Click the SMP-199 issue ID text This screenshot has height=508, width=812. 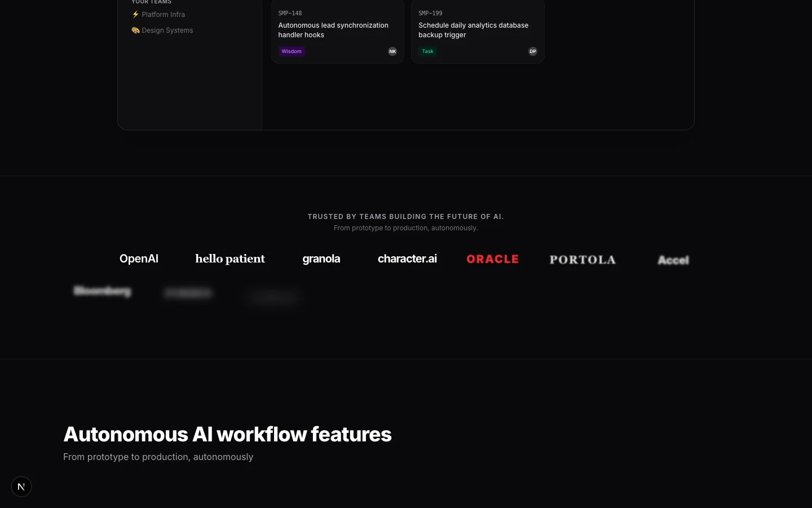[430, 13]
